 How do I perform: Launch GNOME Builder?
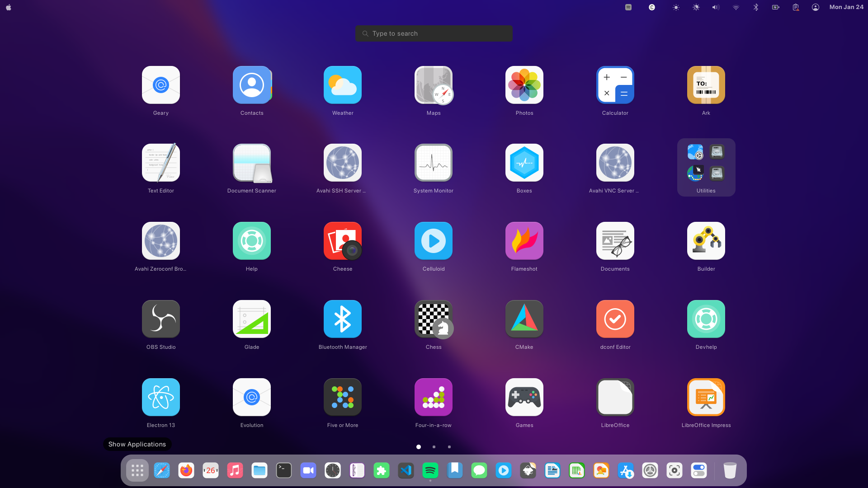[x=706, y=241]
